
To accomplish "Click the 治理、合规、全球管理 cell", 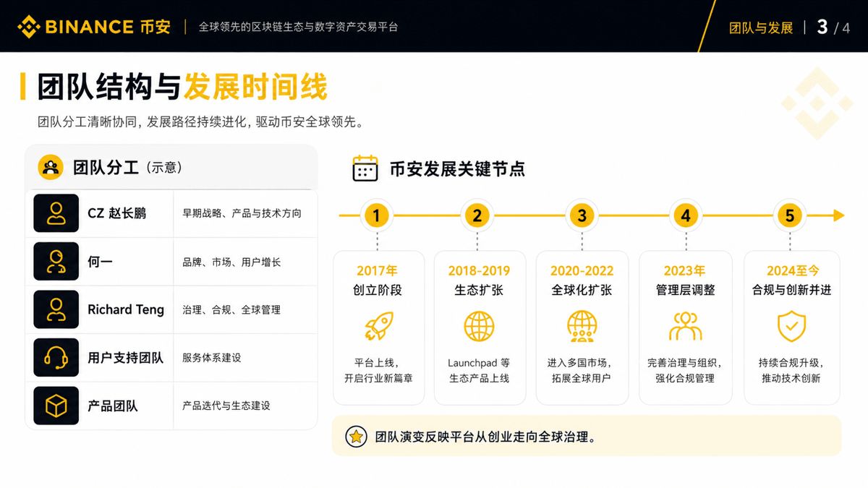I will click(231, 309).
